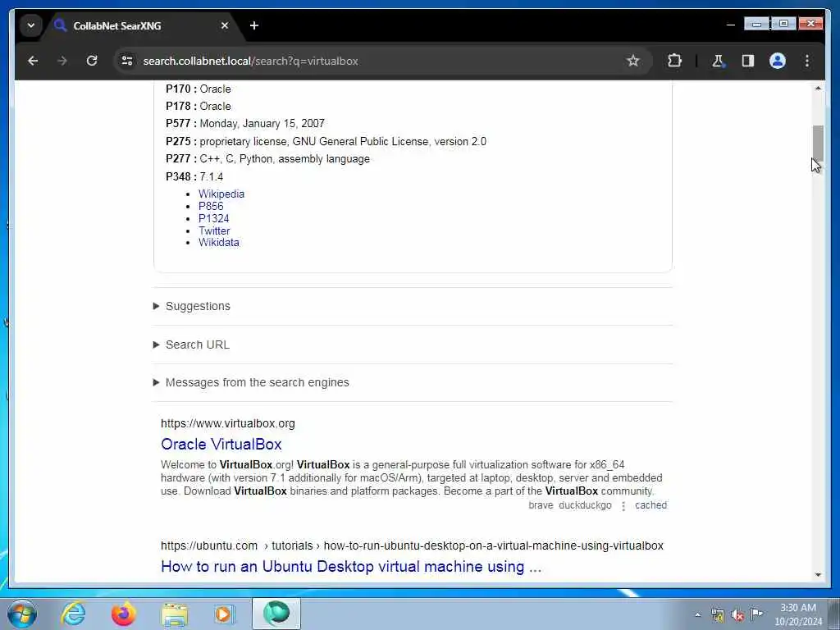Open Chrome Labs flask icon

pyautogui.click(x=718, y=61)
